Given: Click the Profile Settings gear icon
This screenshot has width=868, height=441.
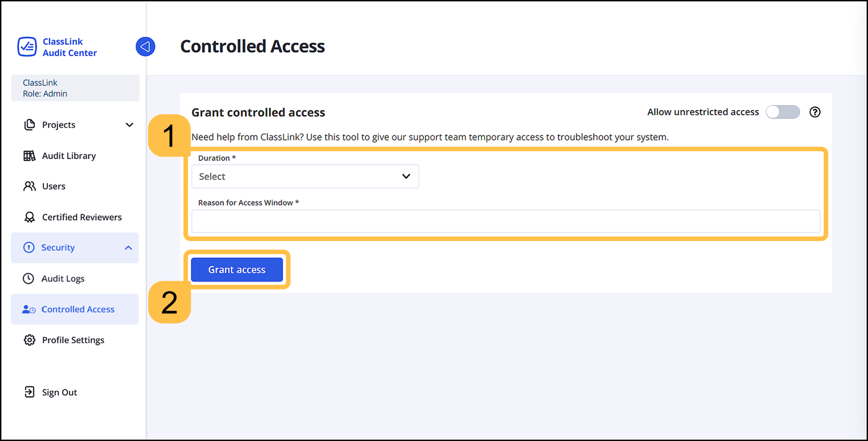Looking at the screenshot, I should 29,340.
